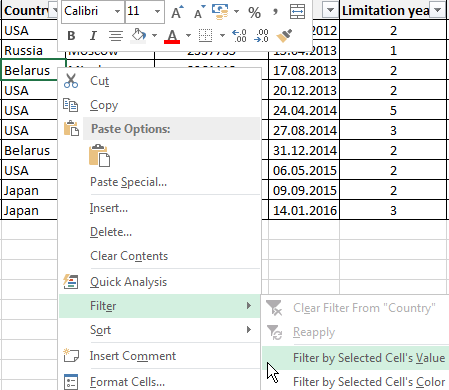Select date cell 17.08.2013
449x390 pixels.
tap(304, 70)
